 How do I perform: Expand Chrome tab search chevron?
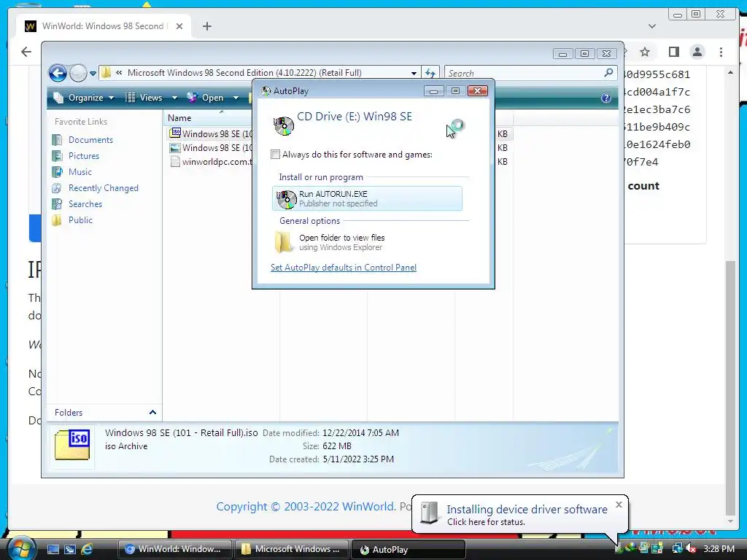(x=652, y=26)
